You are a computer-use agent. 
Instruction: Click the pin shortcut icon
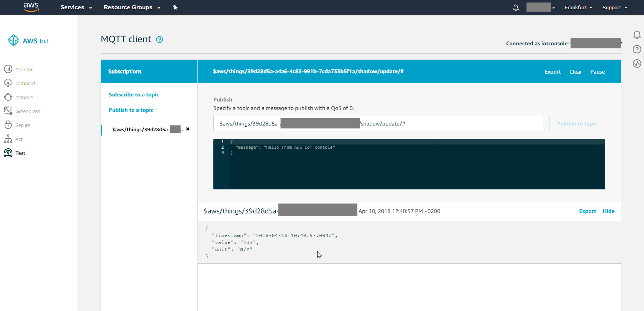point(175,7)
